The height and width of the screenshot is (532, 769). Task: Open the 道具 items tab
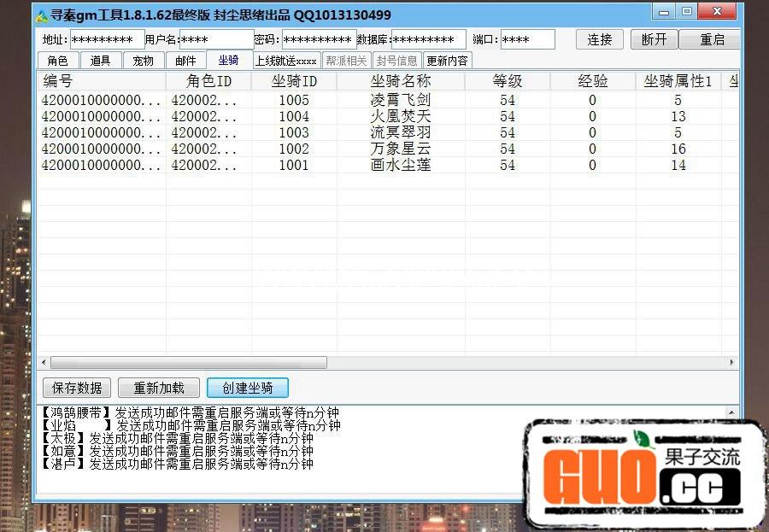101,61
